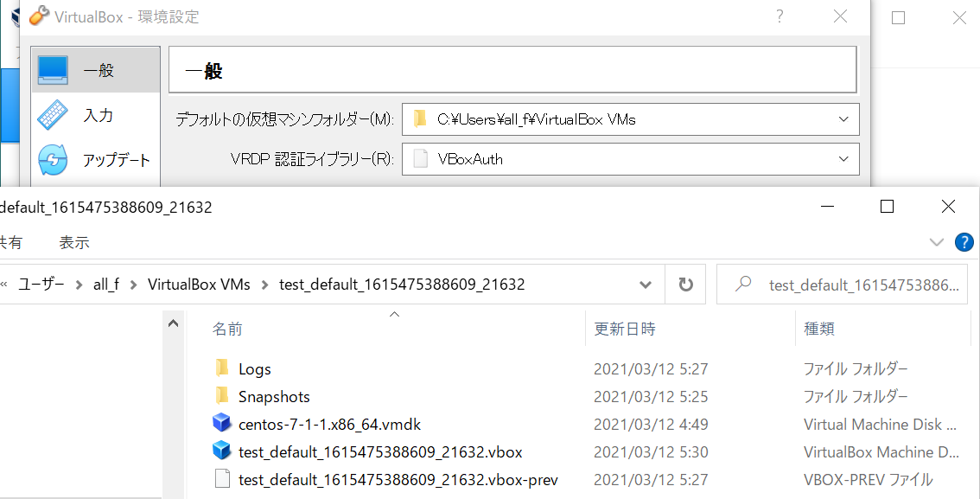Select the Logs folder name
980x499 pixels.
pyautogui.click(x=254, y=369)
